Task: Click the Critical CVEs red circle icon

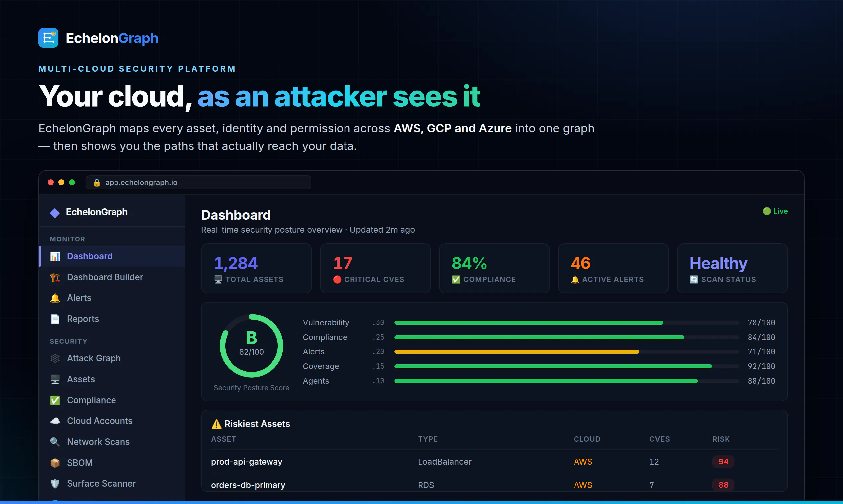Action: [x=337, y=280]
